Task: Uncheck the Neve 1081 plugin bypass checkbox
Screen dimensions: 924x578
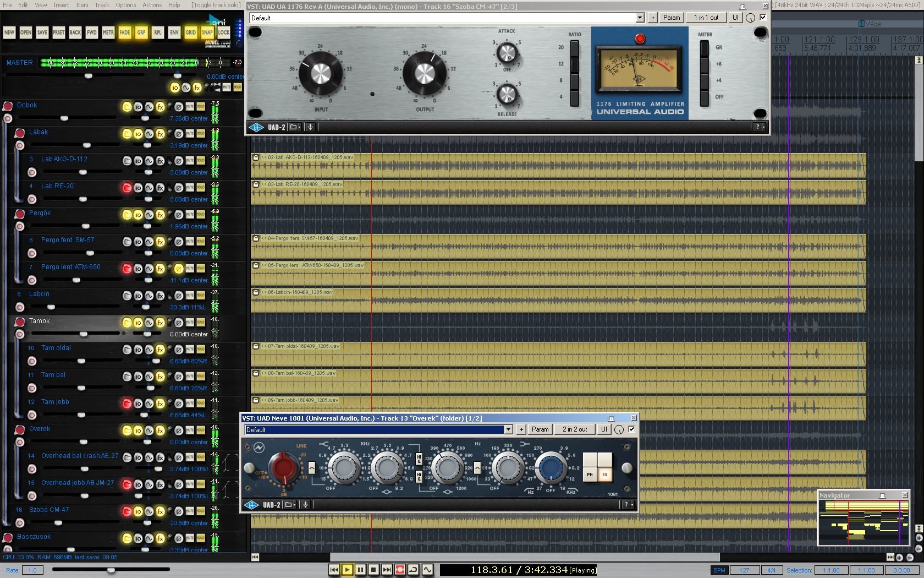Action: click(631, 429)
